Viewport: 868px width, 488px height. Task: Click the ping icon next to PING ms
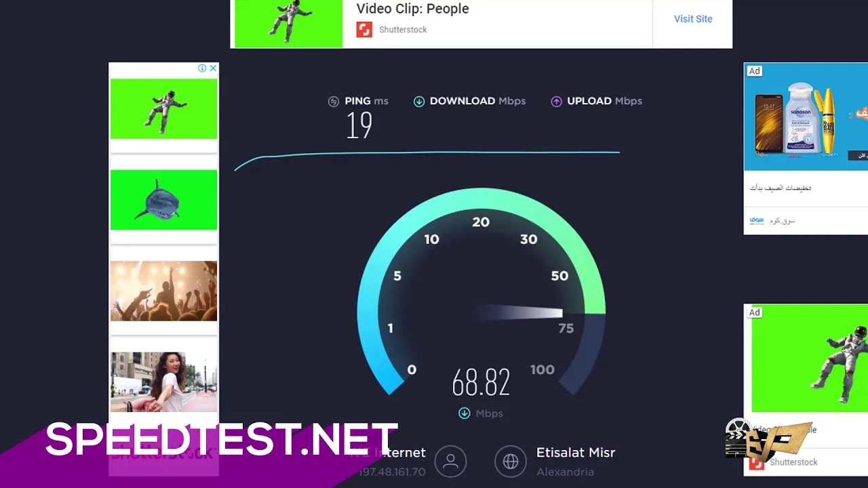[334, 102]
